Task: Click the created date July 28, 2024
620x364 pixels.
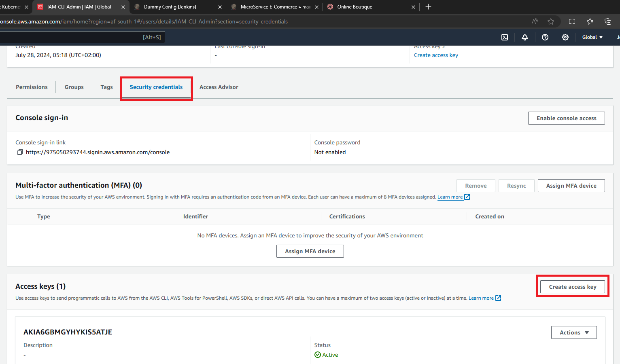Action: tap(58, 55)
